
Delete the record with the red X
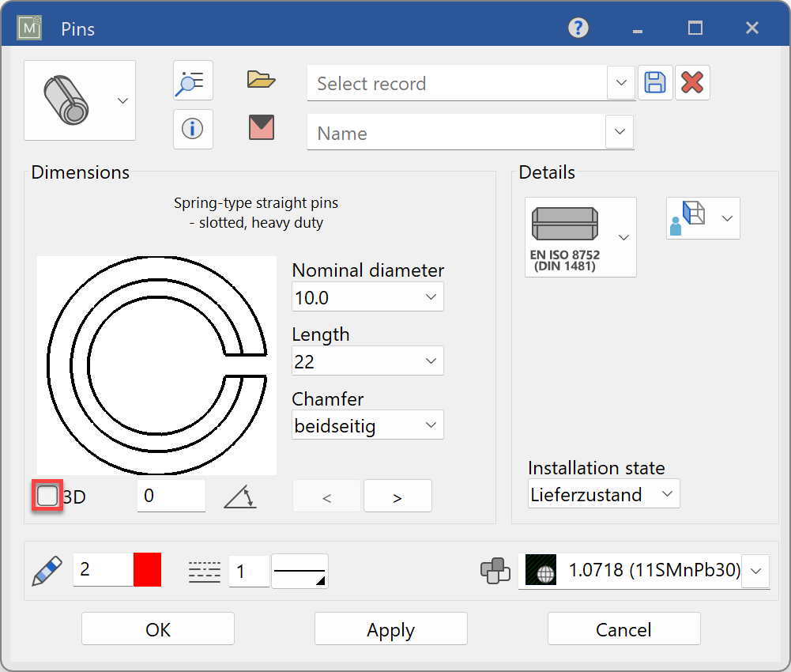(x=692, y=82)
